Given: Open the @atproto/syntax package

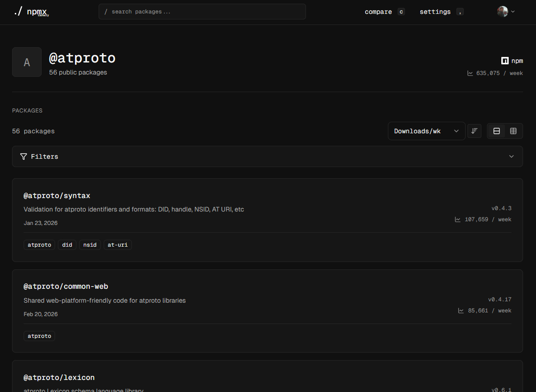Looking at the screenshot, I should click(57, 196).
